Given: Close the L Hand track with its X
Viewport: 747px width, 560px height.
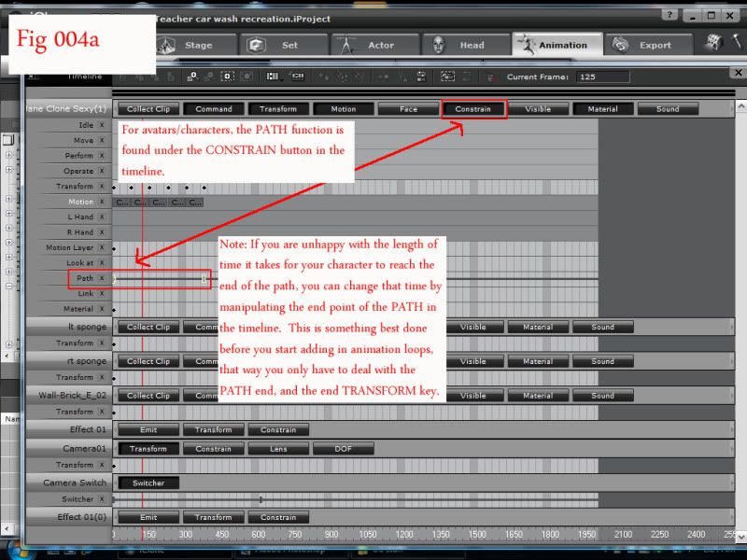Looking at the screenshot, I should [102, 217].
